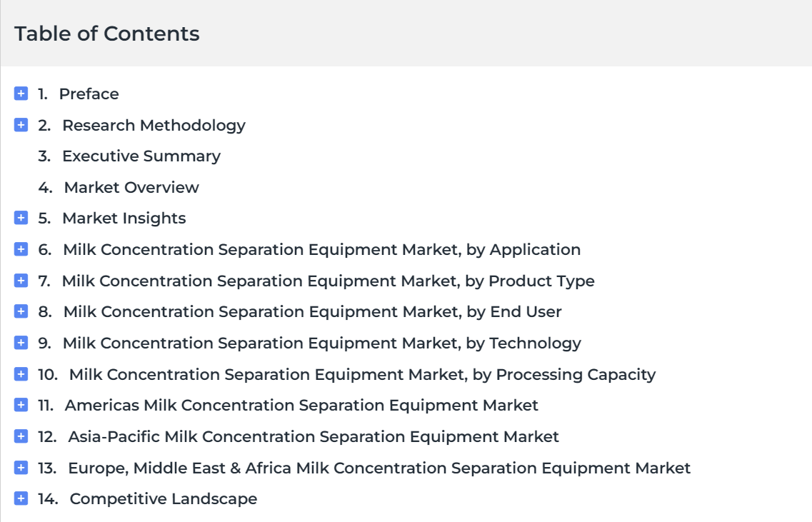Image resolution: width=812 pixels, height=522 pixels.
Task: Click plus icon beside by Product Type chapter
Action: 21,281
